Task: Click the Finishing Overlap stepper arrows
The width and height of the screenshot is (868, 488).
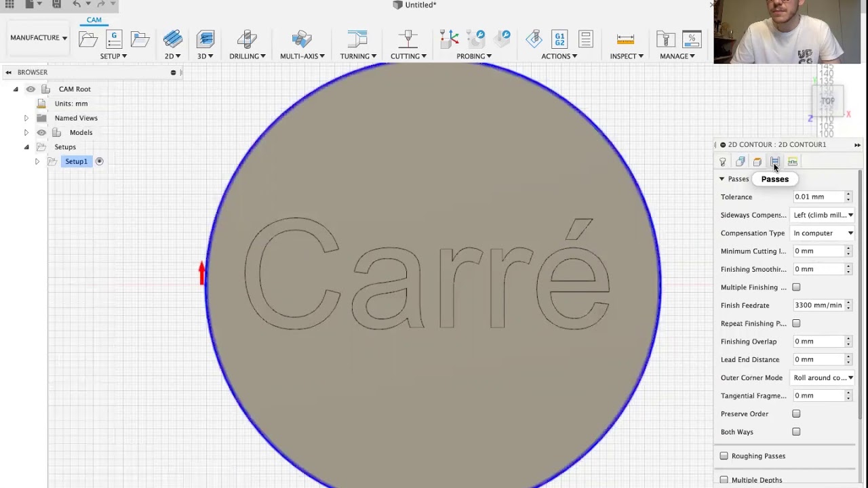Action: [848, 342]
